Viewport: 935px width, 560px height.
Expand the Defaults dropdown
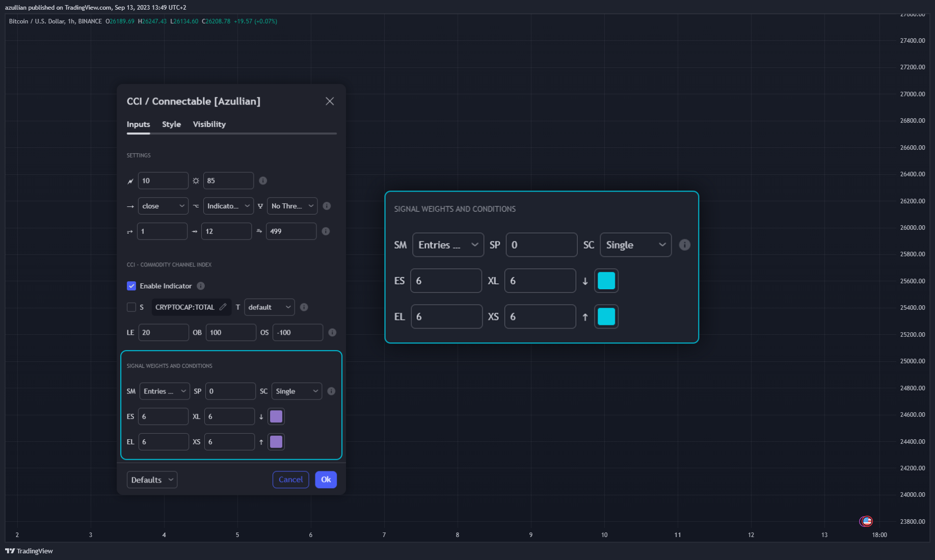click(x=152, y=479)
